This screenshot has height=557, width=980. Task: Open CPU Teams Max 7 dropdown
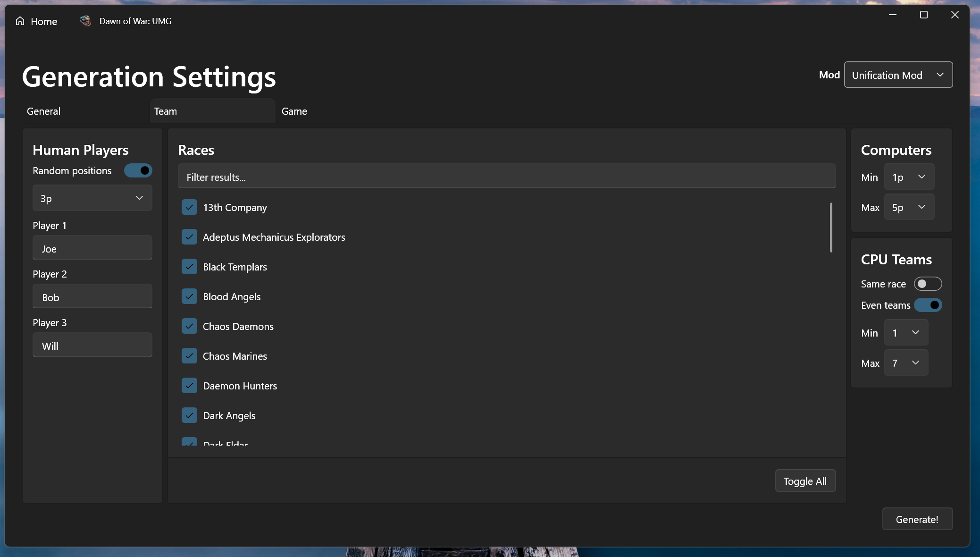click(x=905, y=363)
